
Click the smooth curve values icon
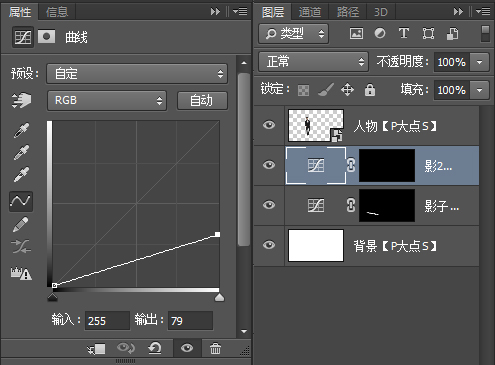[21, 247]
